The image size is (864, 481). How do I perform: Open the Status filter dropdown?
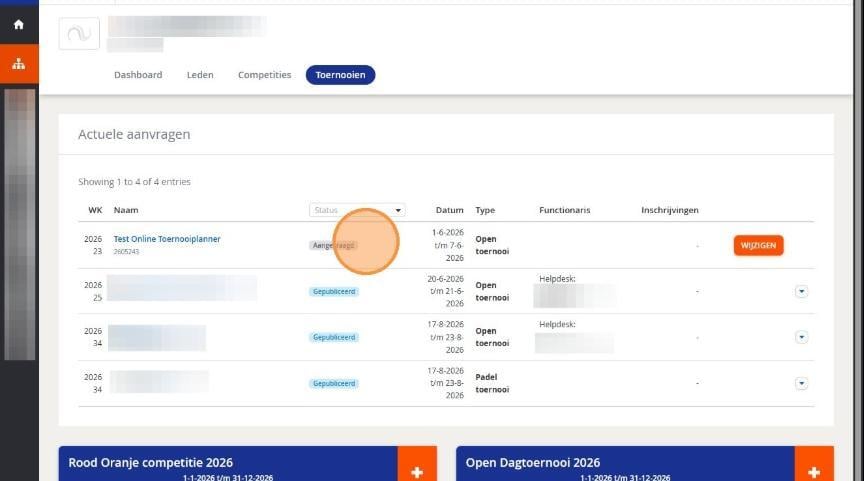[357, 210]
